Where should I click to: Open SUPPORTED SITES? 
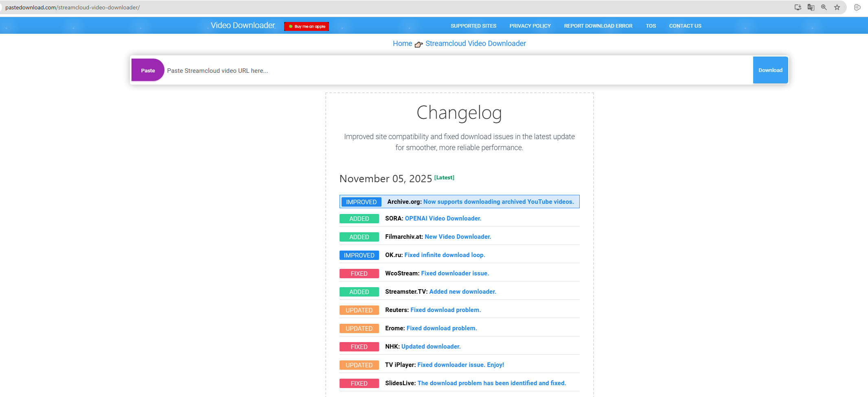point(473,26)
